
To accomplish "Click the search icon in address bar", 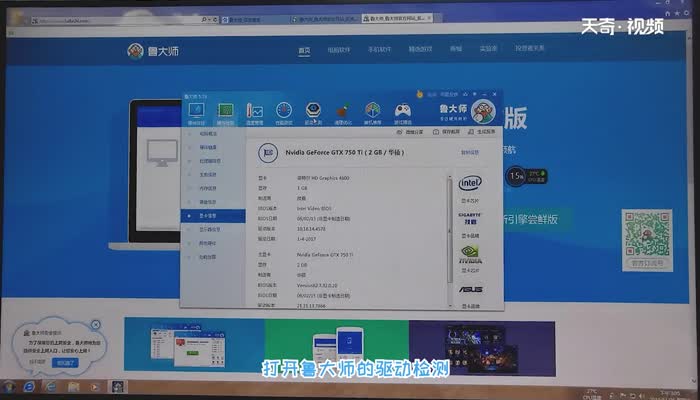I will [204, 20].
